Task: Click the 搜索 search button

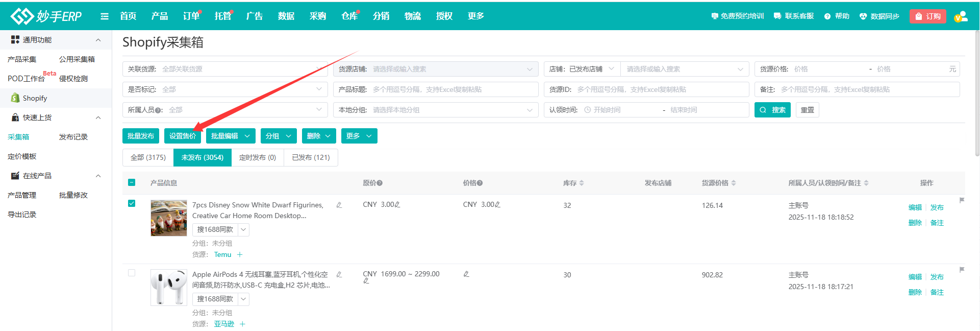Action: (772, 110)
